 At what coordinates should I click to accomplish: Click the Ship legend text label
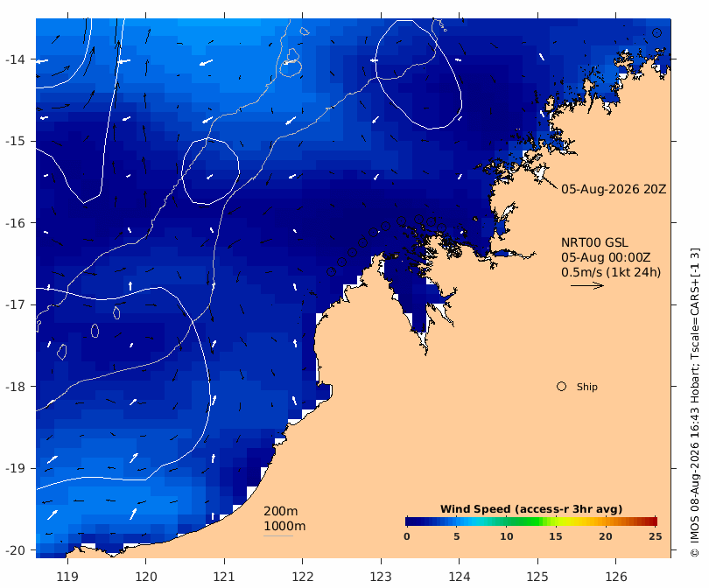pyautogui.click(x=587, y=387)
